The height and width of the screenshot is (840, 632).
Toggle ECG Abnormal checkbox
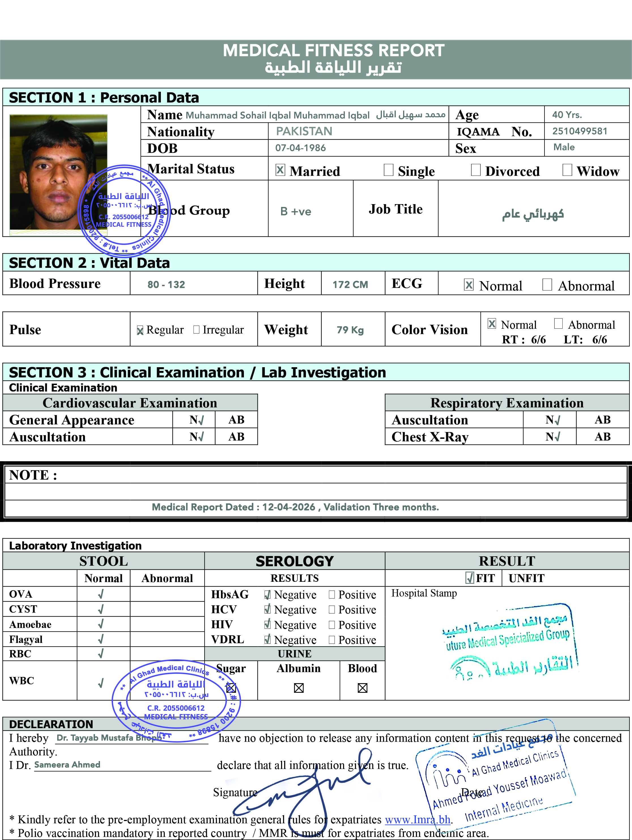click(x=547, y=285)
